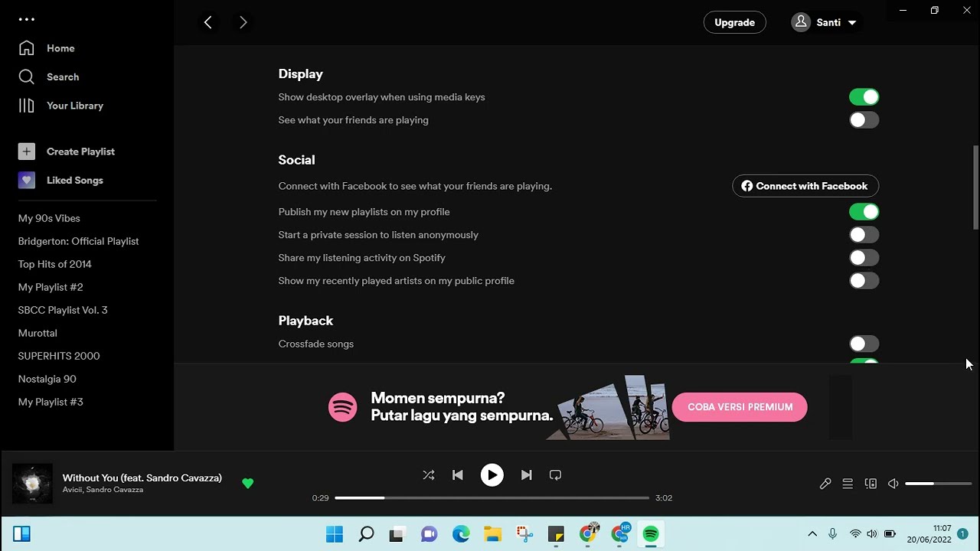The width and height of the screenshot is (980, 551).
Task: Open My 90s Vibes playlist
Action: (x=49, y=218)
